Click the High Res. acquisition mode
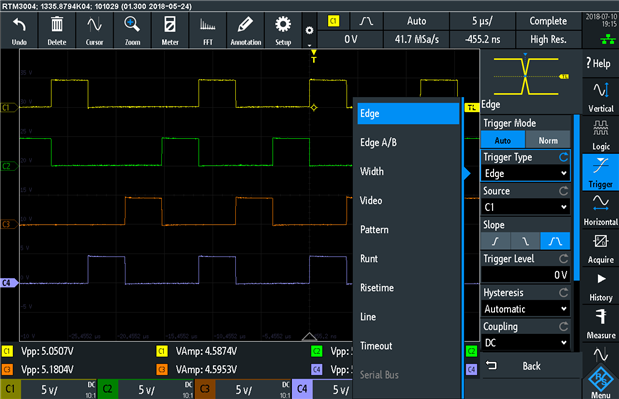This screenshot has width=619, height=399. click(x=548, y=39)
